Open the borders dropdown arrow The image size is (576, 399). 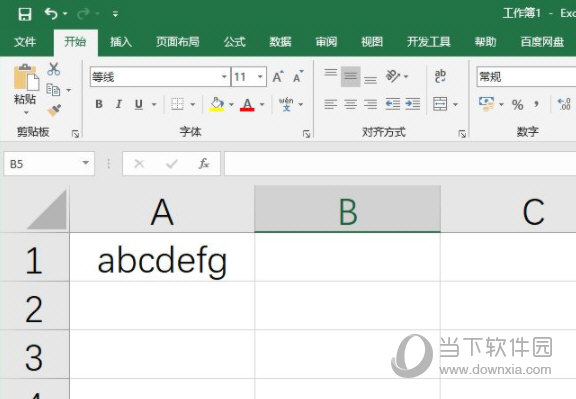point(193,105)
